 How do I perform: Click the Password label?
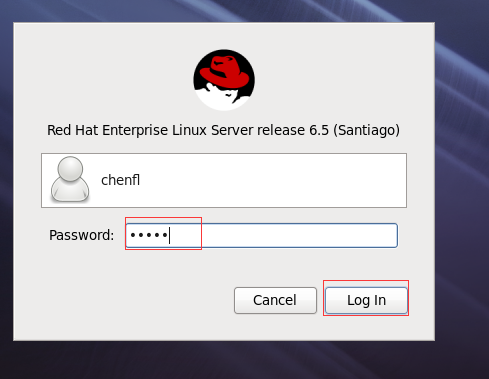81,235
